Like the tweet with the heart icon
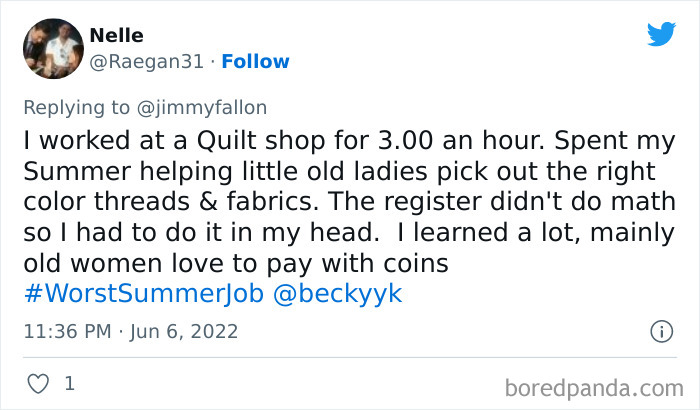Image resolution: width=700 pixels, height=410 pixels. pyautogui.click(x=37, y=383)
